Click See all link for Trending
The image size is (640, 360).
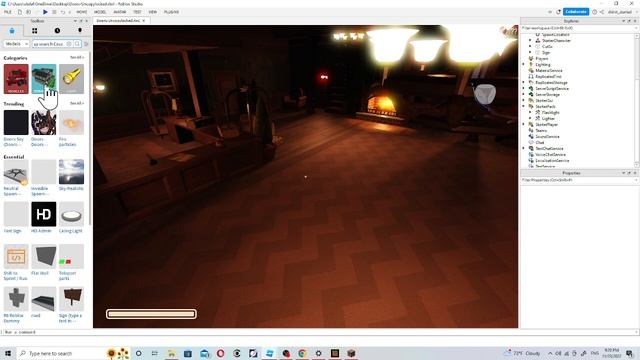(77, 103)
